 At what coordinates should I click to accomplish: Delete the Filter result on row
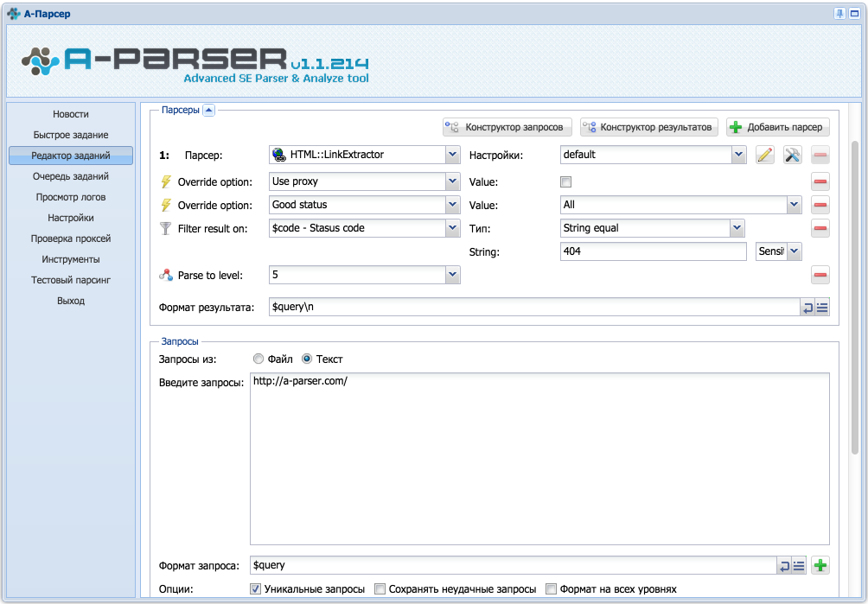820,228
